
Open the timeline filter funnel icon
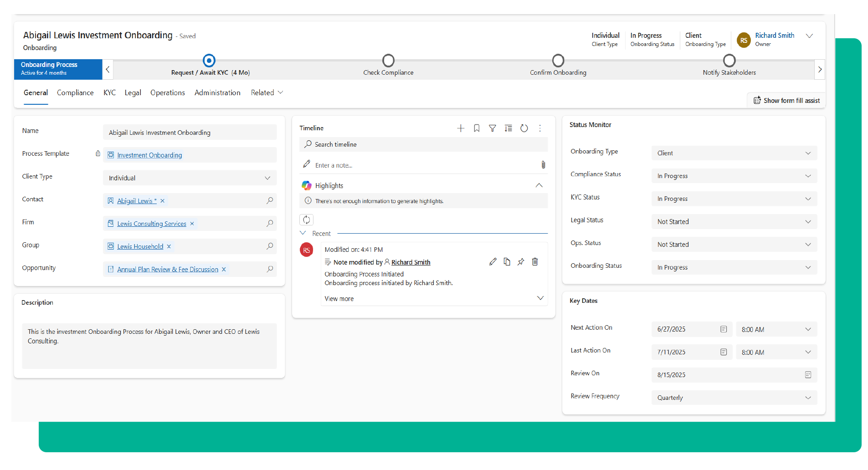(493, 128)
